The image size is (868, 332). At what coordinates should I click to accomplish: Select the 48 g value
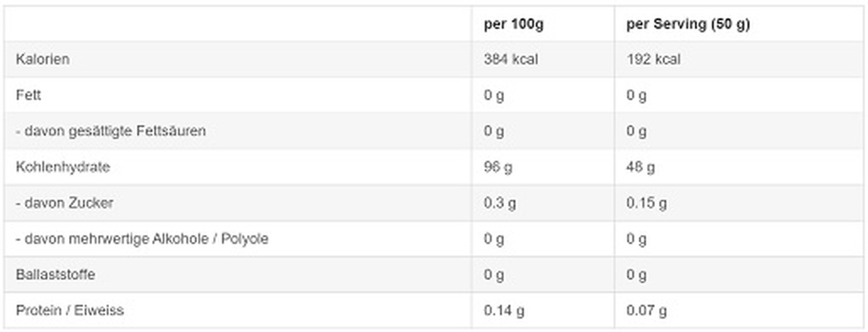click(x=640, y=167)
